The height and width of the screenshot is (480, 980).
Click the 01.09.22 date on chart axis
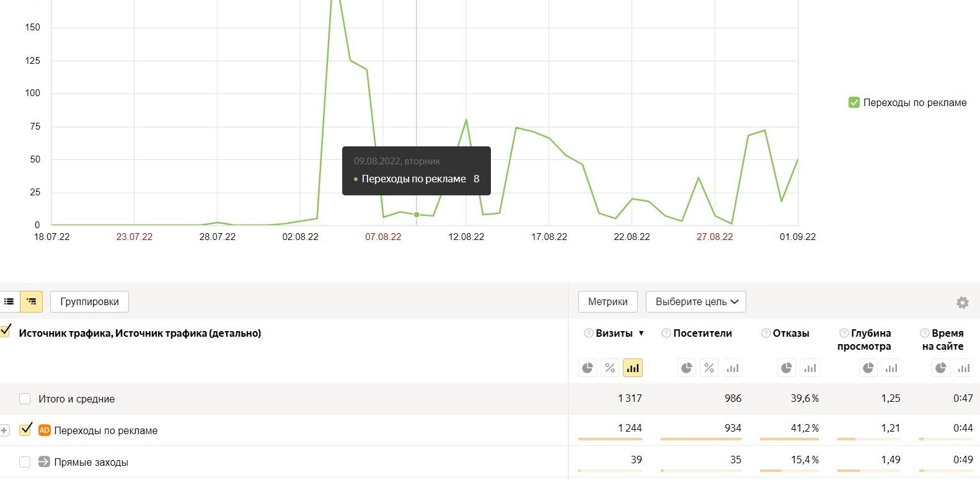798,237
